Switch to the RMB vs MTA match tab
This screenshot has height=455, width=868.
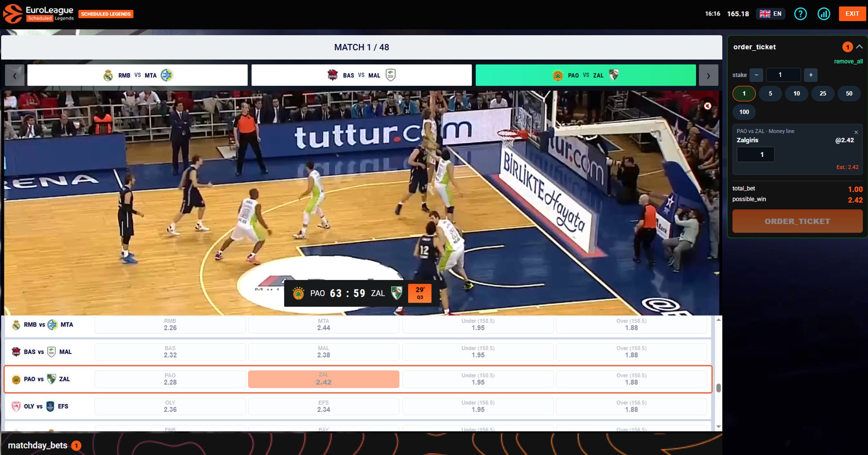point(137,75)
